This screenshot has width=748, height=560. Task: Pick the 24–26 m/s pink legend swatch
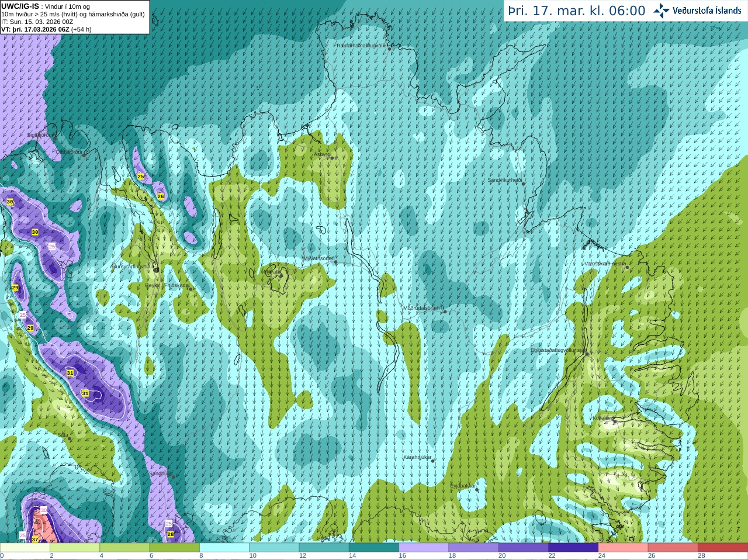[x=624, y=548]
